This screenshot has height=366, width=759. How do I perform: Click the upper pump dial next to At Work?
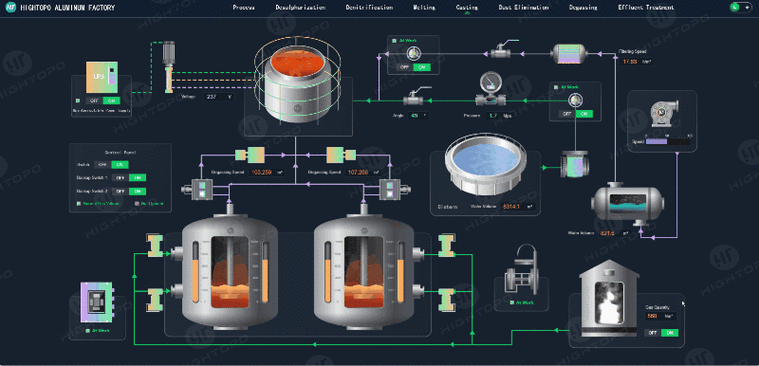click(x=413, y=52)
